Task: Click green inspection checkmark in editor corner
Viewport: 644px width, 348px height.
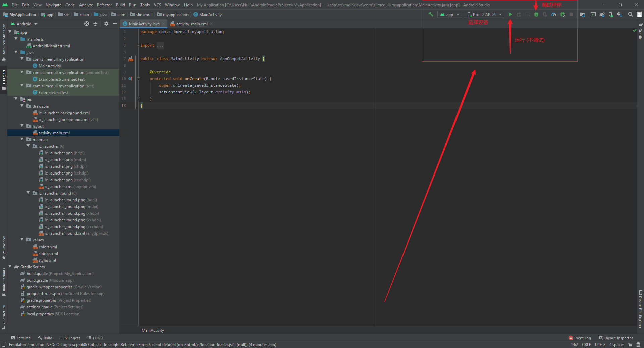Action: 634,31
